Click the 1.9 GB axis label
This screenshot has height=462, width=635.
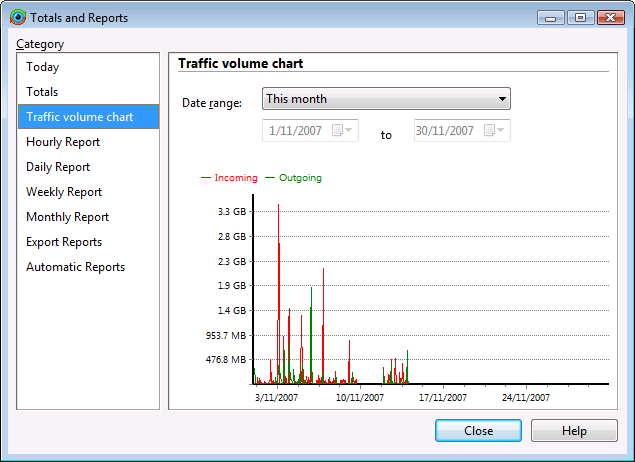click(x=232, y=285)
